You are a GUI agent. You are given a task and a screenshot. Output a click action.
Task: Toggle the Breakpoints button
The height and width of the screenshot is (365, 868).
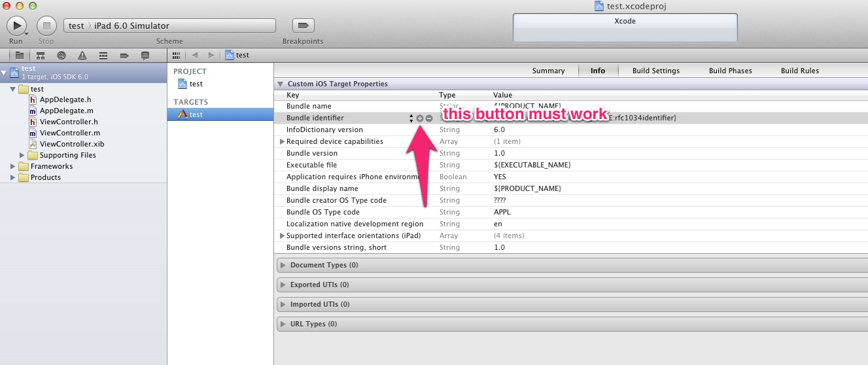click(303, 26)
